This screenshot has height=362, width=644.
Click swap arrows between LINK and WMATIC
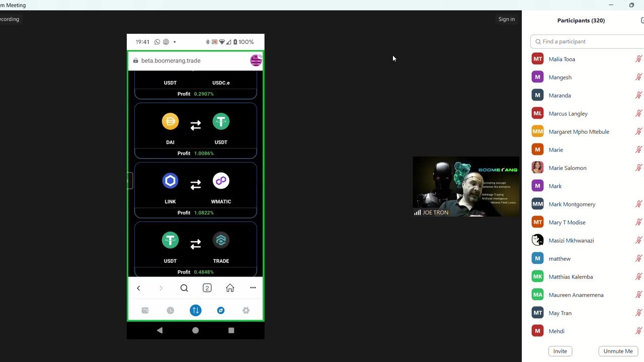pos(196,185)
